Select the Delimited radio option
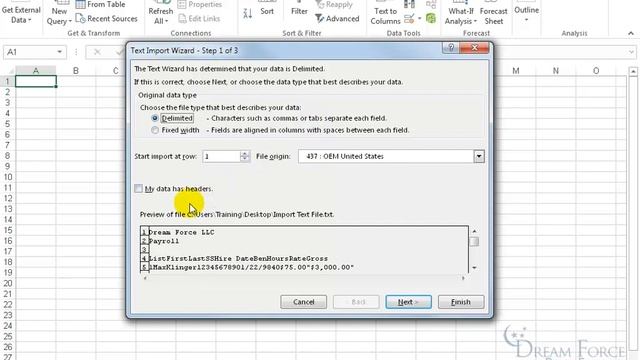The height and width of the screenshot is (360, 640). click(155, 118)
